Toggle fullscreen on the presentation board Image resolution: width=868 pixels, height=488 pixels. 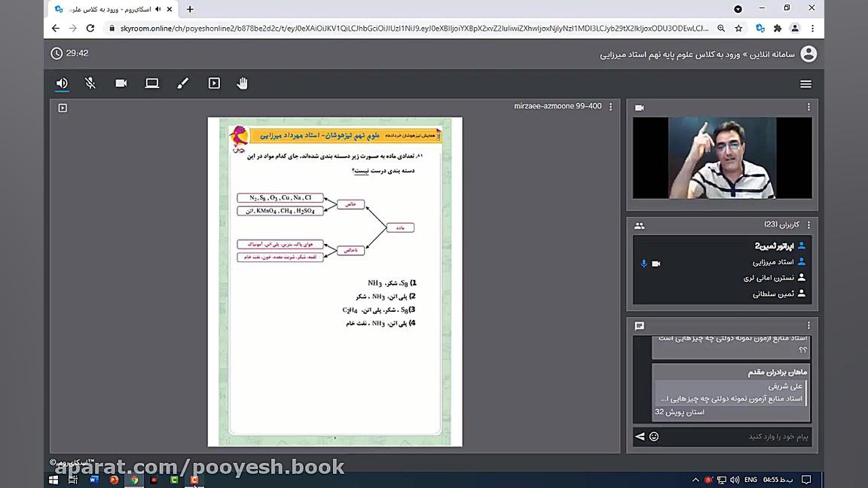[x=63, y=108]
